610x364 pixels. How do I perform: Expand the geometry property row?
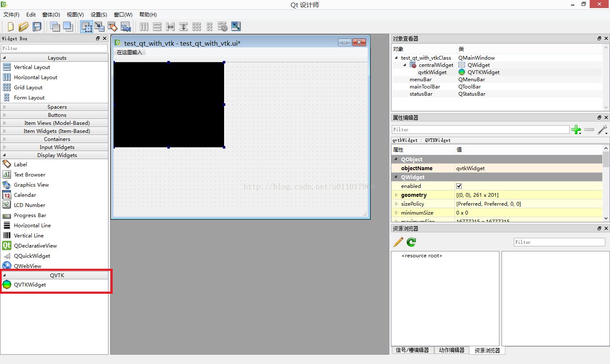tap(396, 195)
